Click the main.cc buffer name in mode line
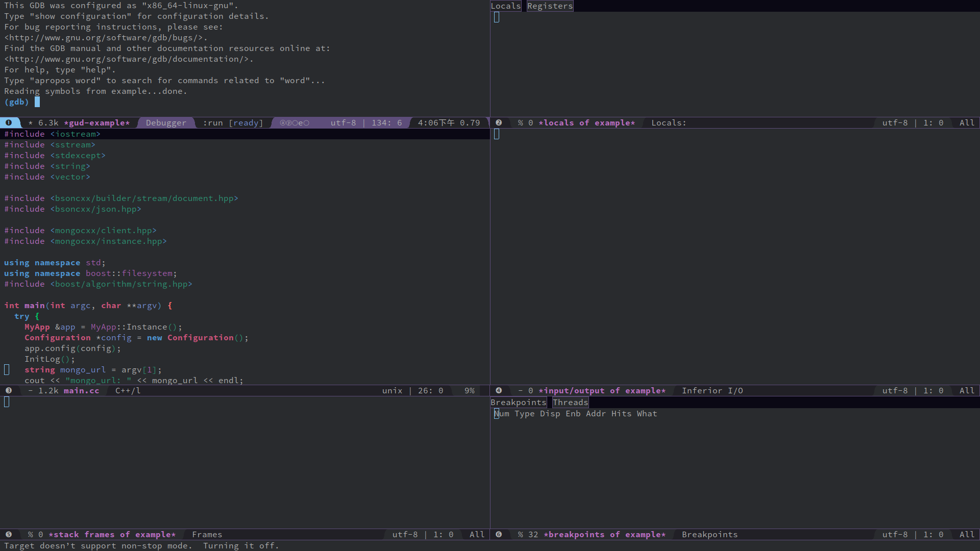This screenshot has width=980, height=551. pyautogui.click(x=81, y=391)
